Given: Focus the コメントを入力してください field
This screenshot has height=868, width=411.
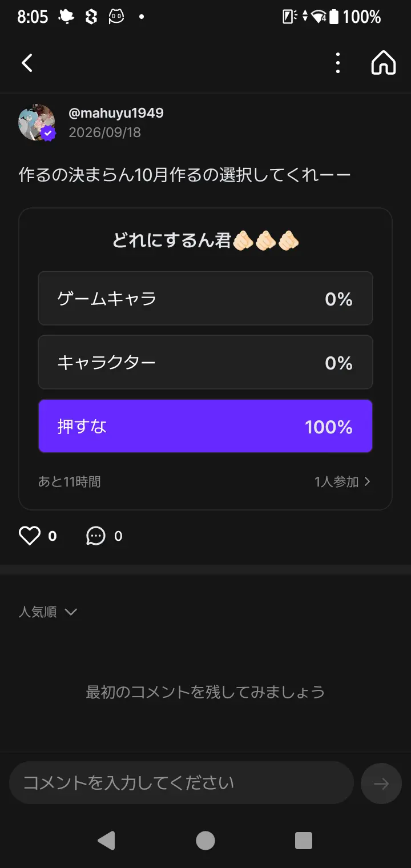Looking at the screenshot, I should pyautogui.click(x=182, y=782).
